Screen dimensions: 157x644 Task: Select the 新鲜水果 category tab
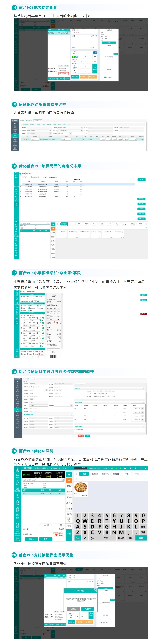(x=105, y=474)
